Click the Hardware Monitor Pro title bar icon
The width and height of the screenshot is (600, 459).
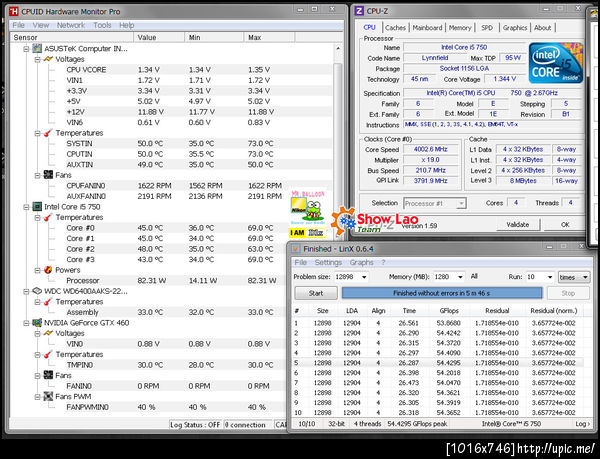point(14,11)
